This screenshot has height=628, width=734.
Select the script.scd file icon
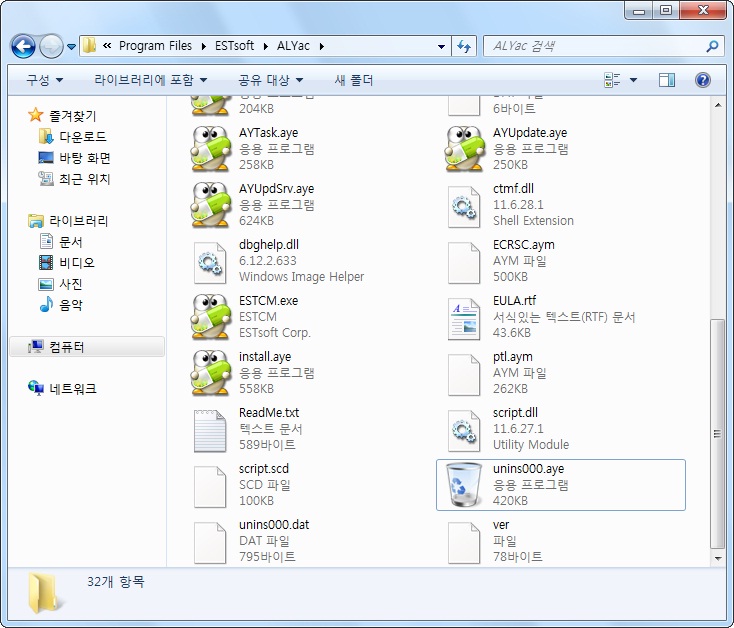(x=210, y=487)
